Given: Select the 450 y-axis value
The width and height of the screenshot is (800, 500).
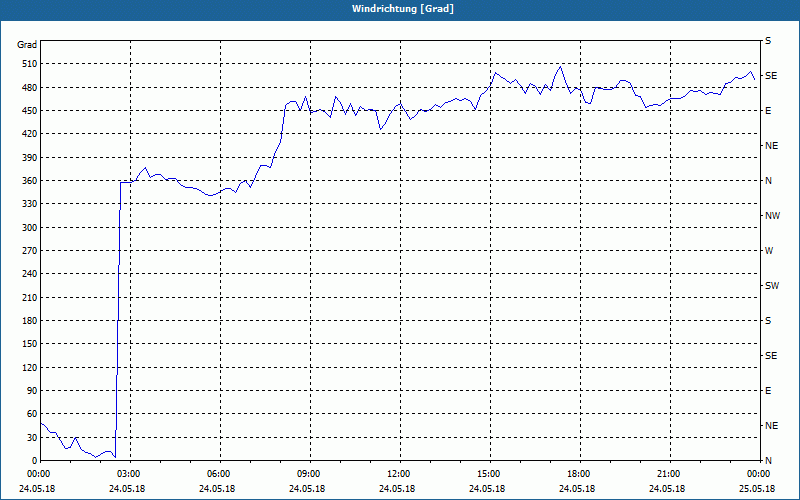Looking at the screenshot, I should coord(30,111).
